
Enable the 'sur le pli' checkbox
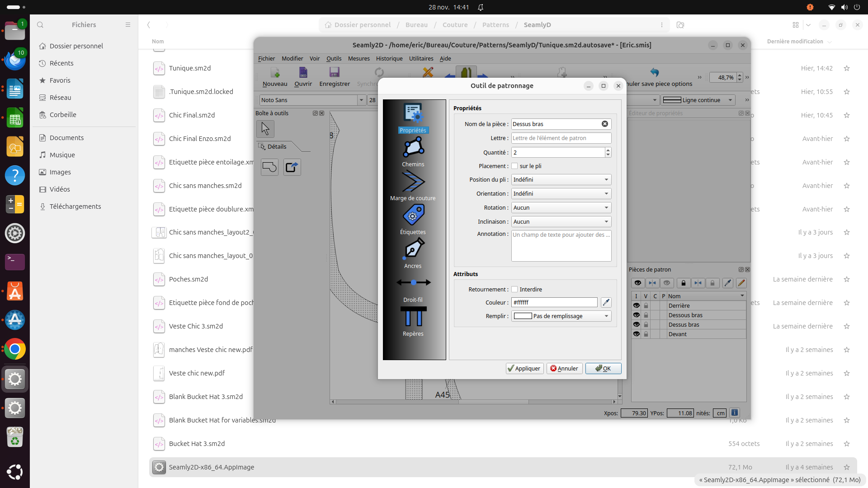point(514,166)
